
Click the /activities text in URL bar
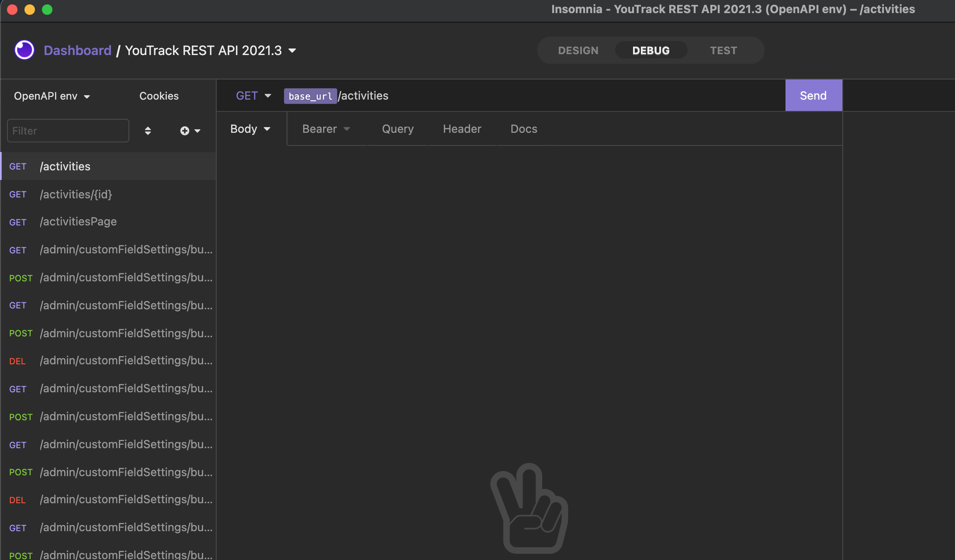(x=363, y=96)
